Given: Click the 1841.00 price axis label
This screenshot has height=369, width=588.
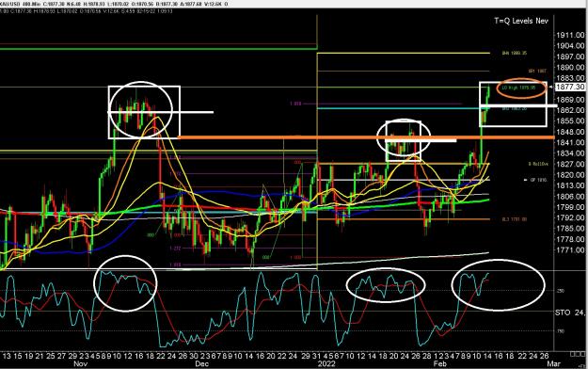Looking at the screenshot, I should 570,143.
